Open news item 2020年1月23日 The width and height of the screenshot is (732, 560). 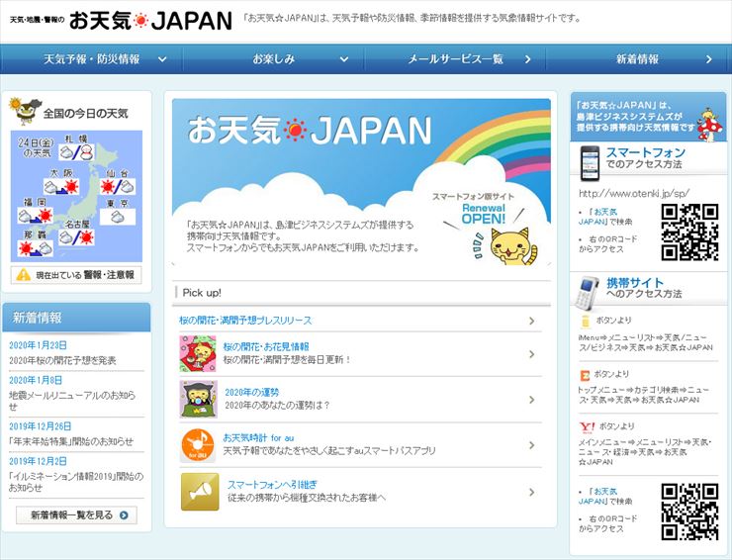pyautogui.click(x=38, y=345)
